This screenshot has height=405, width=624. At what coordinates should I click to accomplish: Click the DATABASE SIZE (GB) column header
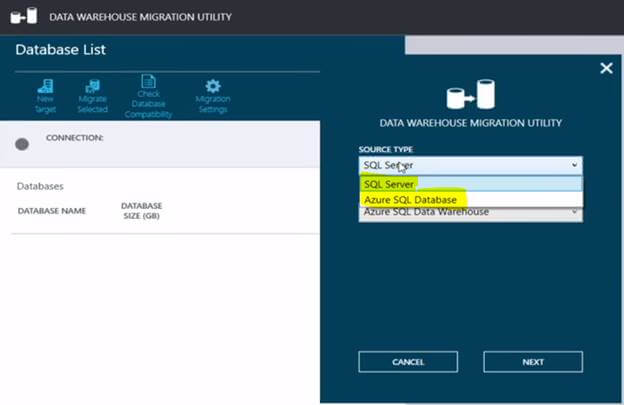[x=141, y=211]
